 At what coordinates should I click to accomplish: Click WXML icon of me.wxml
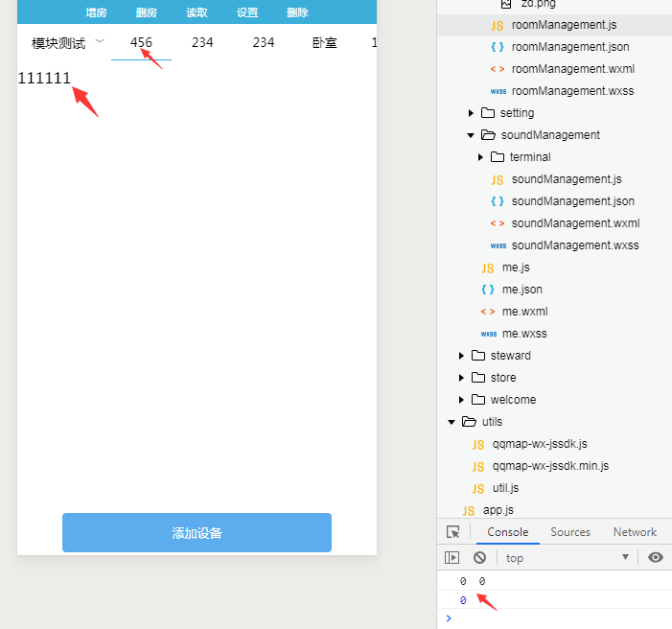[x=488, y=312]
